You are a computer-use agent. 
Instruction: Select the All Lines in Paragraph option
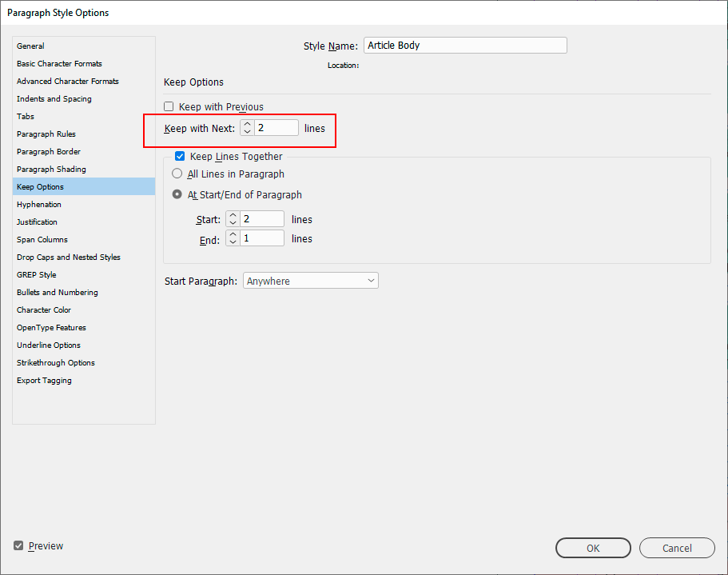point(177,173)
